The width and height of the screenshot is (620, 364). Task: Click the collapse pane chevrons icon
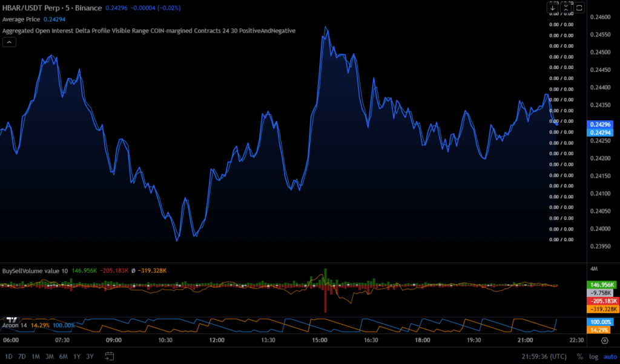click(x=566, y=8)
